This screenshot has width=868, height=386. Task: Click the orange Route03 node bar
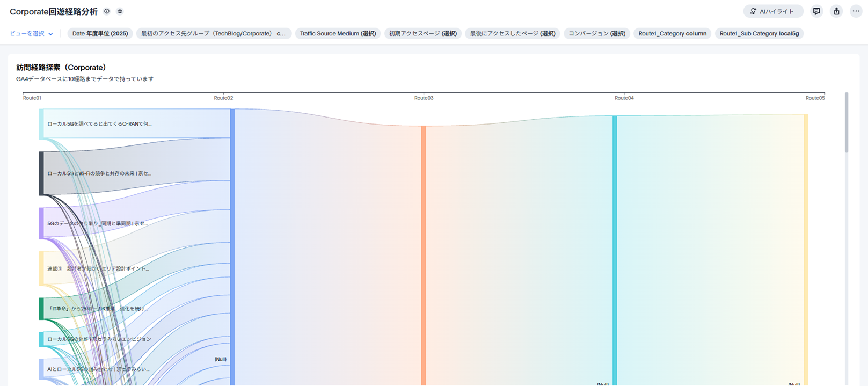(424, 256)
